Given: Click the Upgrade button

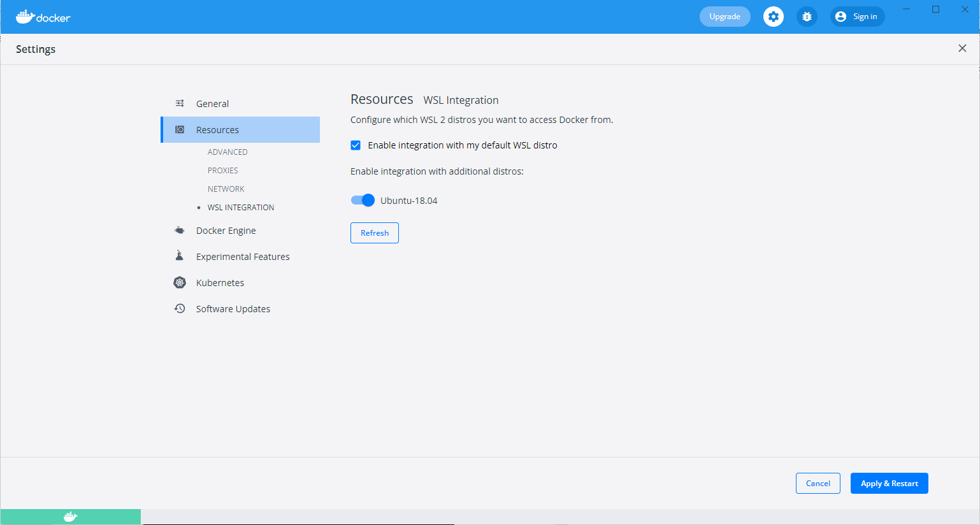Looking at the screenshot, I should [725, 17].
